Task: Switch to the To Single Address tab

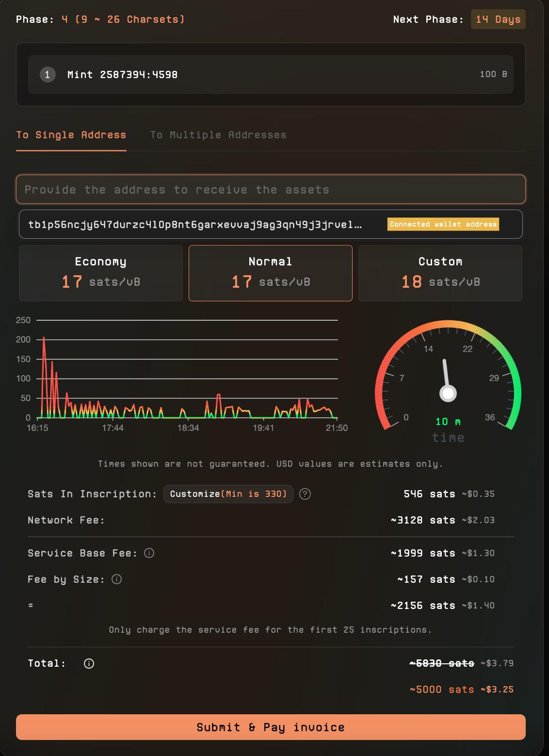Action: coord(71,135)
